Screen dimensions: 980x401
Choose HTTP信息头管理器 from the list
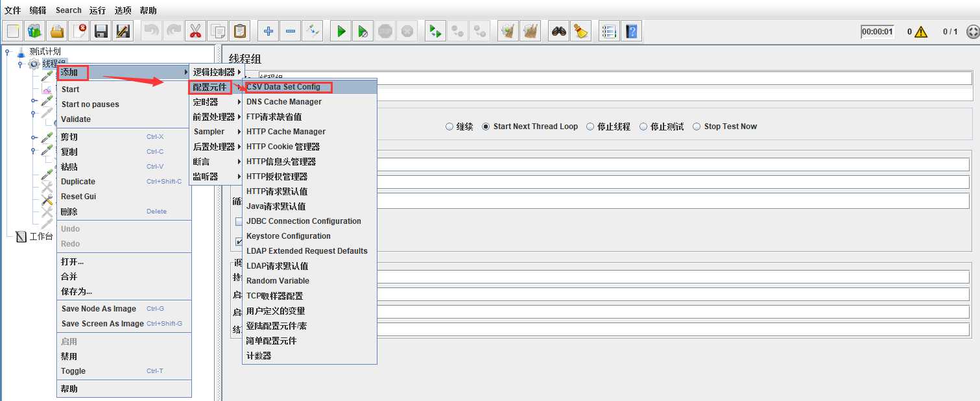309,162
